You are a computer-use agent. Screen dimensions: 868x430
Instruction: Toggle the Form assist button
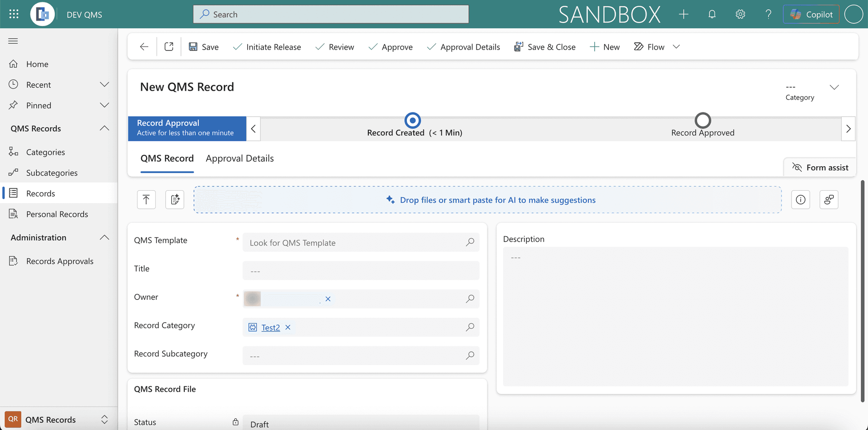click(x=820, y=168)
